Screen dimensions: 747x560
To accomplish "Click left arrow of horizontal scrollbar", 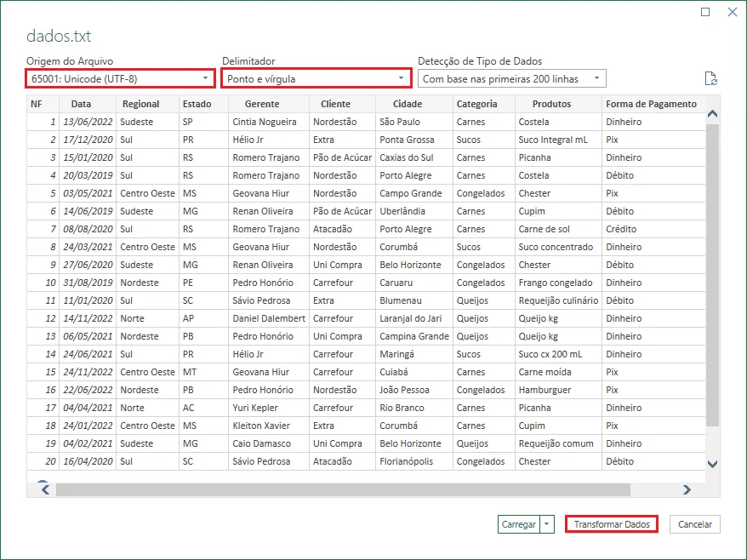I will (x=46, y=489).
